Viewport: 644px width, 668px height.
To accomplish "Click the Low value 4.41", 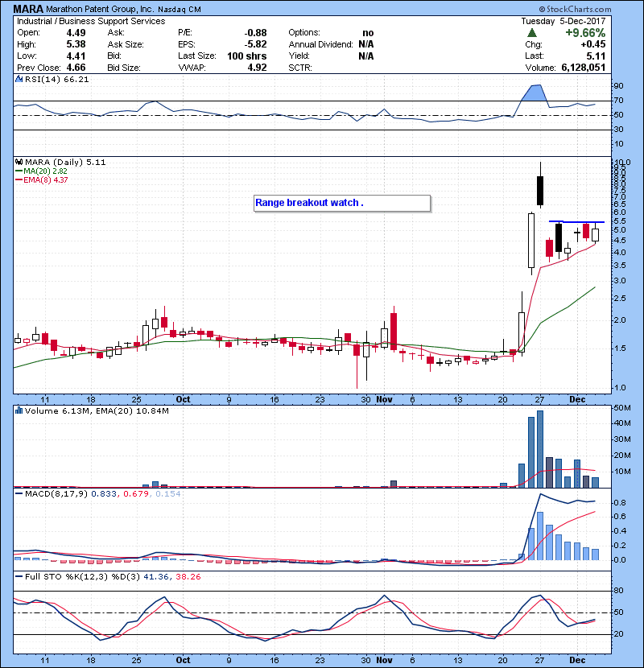I will [x=76, y=56].
